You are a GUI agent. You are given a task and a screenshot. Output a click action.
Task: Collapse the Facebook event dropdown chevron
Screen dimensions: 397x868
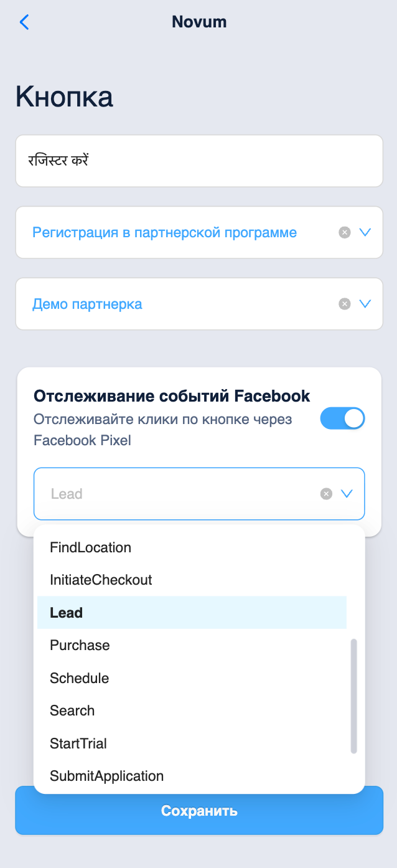point(347,494)
